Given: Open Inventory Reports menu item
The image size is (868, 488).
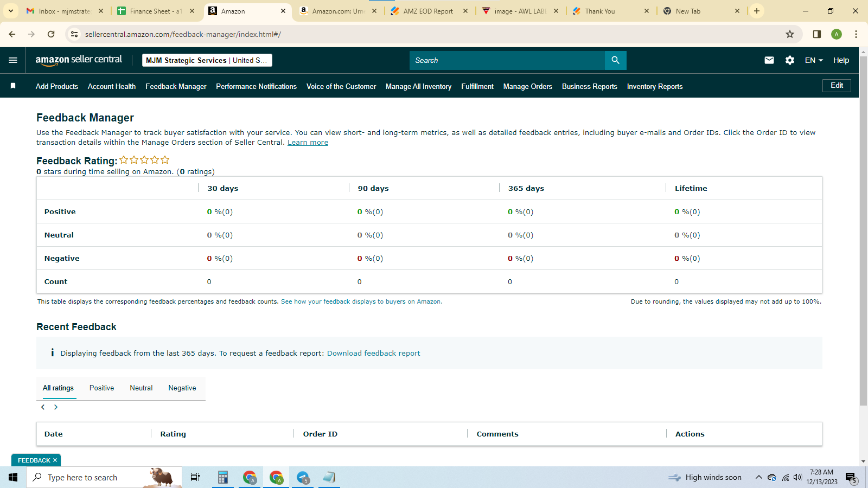Looking at the screenshot, I should (655, 86).
